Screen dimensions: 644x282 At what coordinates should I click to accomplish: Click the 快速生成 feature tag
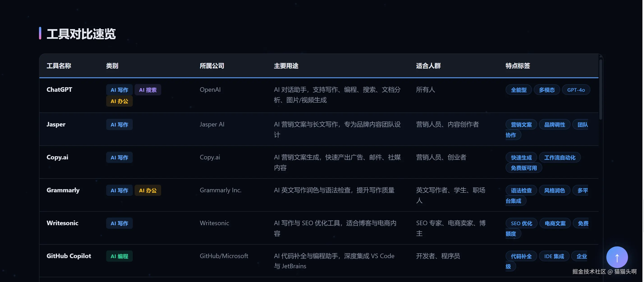coord(521,158)
